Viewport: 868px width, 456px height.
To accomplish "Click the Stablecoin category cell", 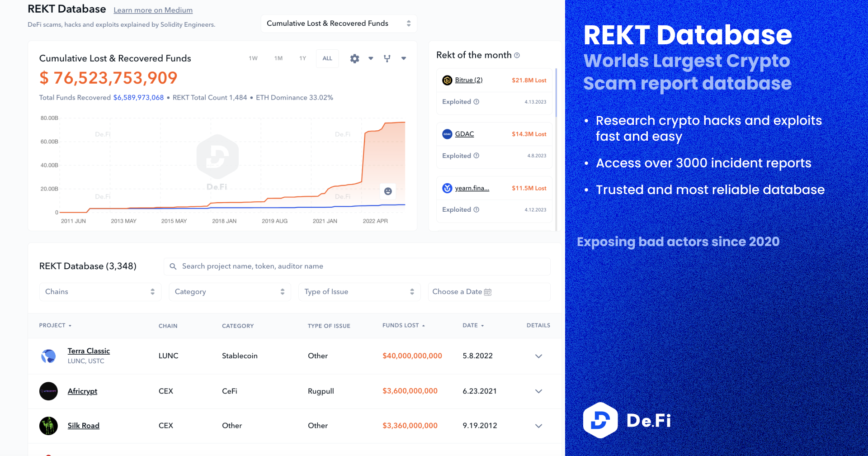I will coord(240,356).
